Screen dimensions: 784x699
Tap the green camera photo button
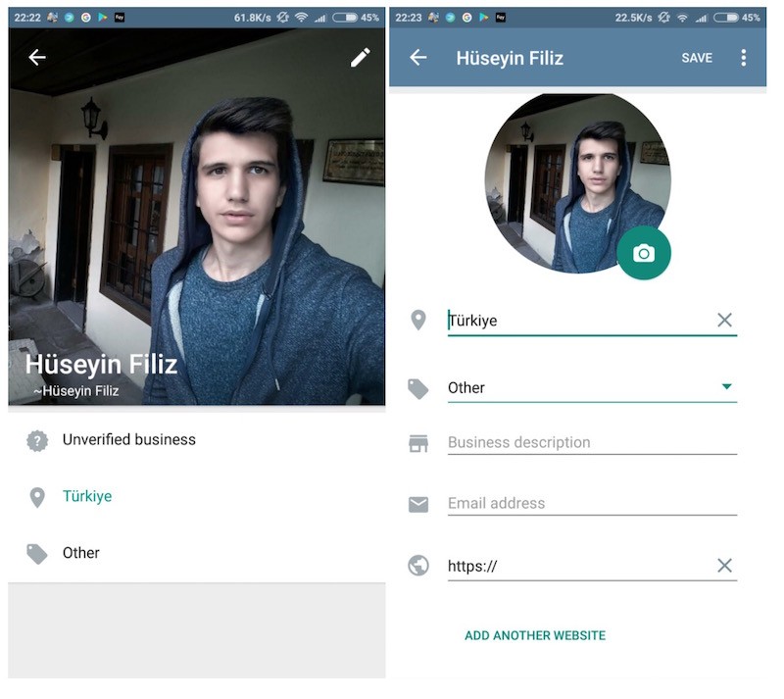643,254
